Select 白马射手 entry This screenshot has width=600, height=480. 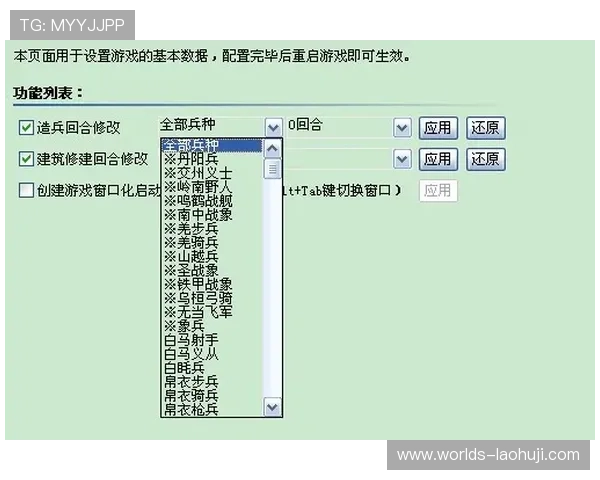click(212, 340)
